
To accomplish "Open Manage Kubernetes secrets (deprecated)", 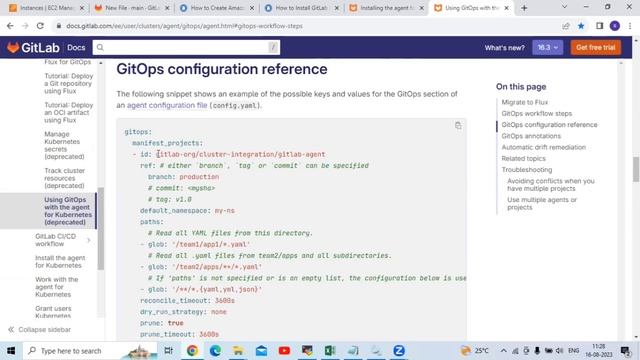I will tap(64, 145).
